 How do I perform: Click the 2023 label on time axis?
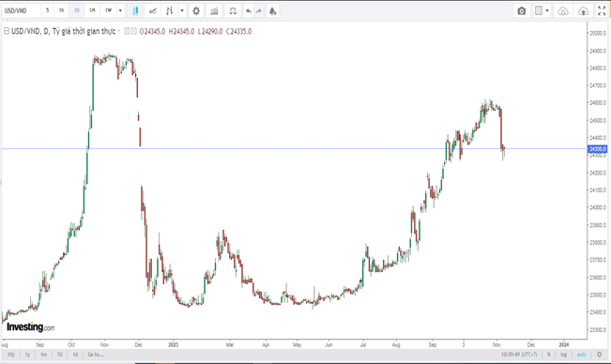click(174, 344)
